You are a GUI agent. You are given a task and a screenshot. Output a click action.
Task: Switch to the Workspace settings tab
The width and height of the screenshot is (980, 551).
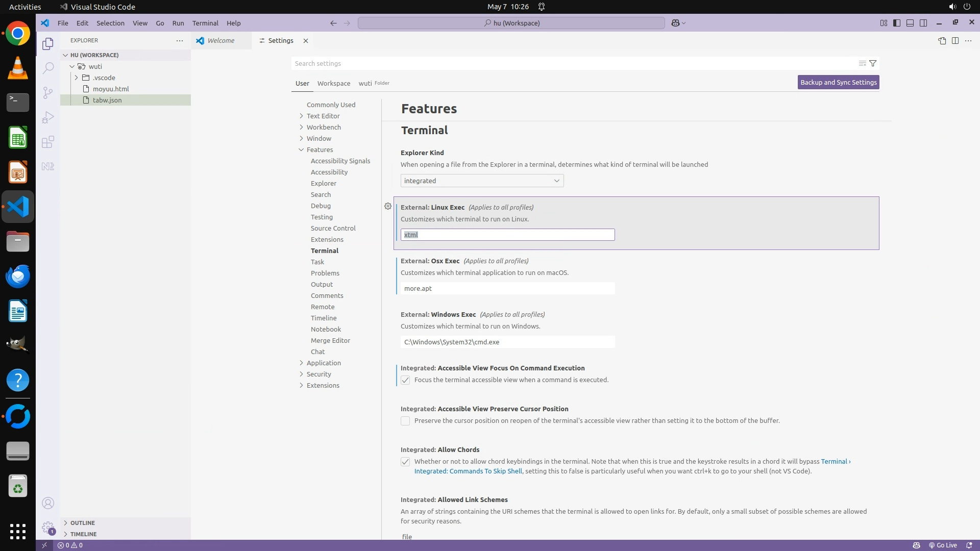[x=333, y=83]
